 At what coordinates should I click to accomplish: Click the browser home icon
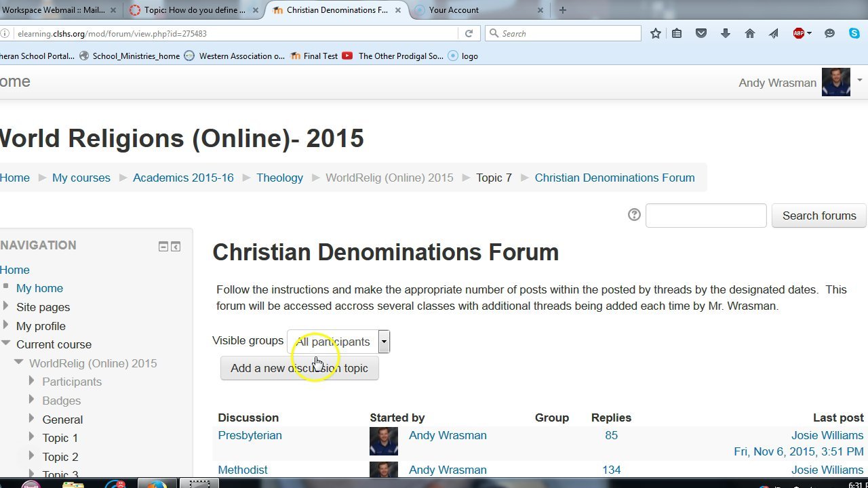pos(750,33)
